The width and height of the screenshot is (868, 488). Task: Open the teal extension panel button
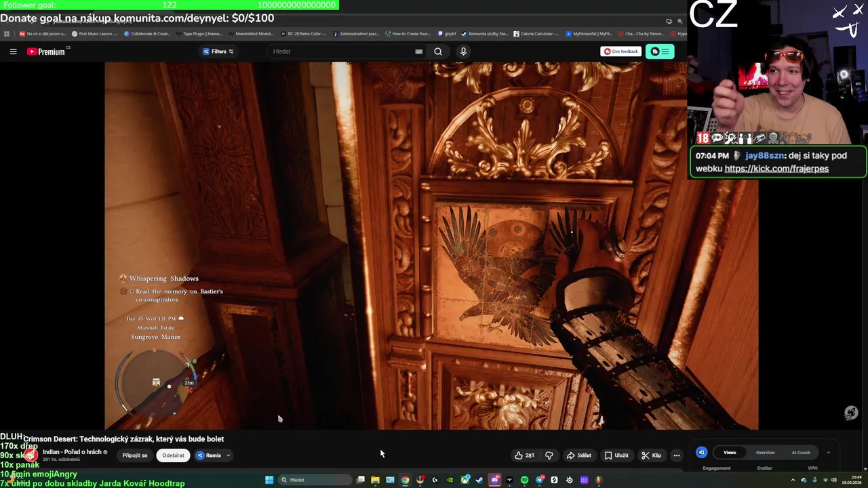[660, 52]
